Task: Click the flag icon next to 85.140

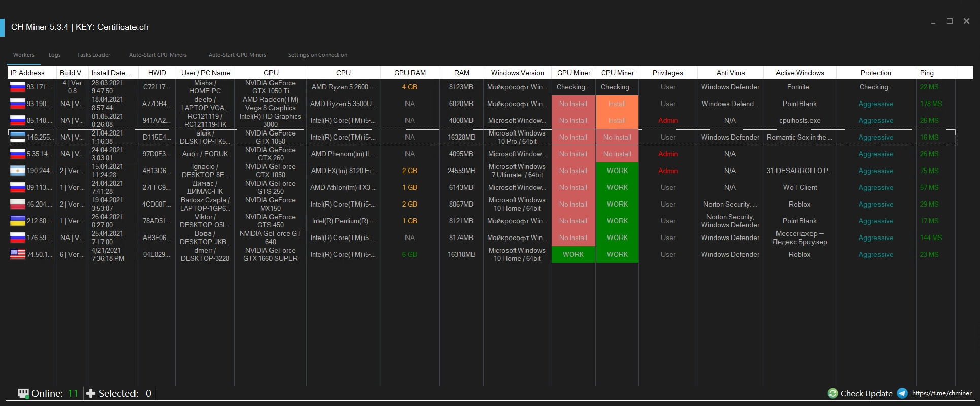Action: pos(18,120)
